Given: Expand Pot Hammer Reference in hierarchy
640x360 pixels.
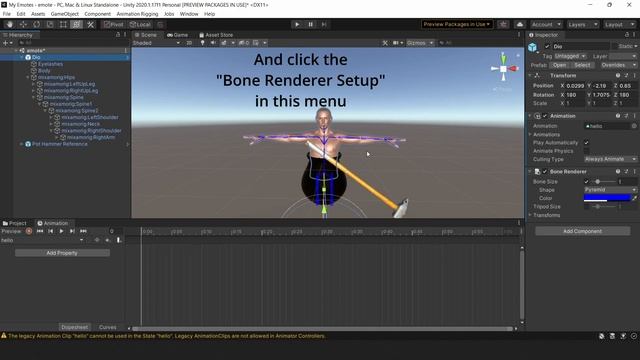Looking at the screenshot, I should coord(22,144).
